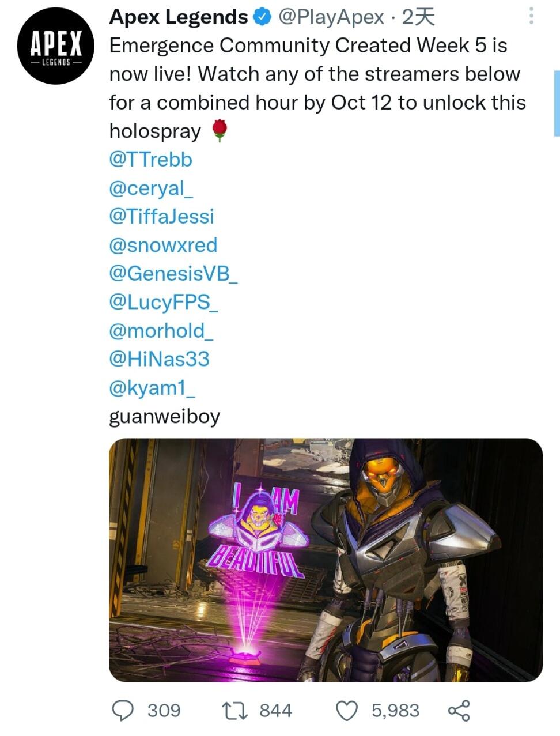Visit the @snowxred profile link
Viewport: 560px width, 736px height.
coord(163,245)
